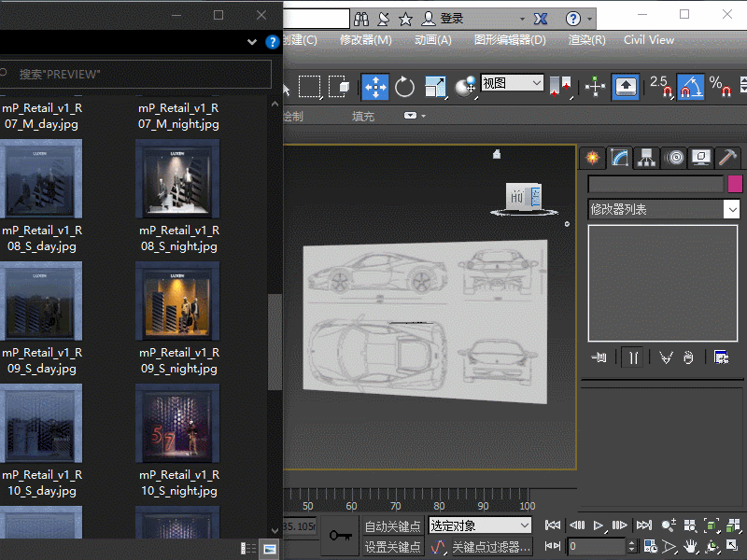
Task: Open the Hierarchy command panel tab
Action: [646, 158]
